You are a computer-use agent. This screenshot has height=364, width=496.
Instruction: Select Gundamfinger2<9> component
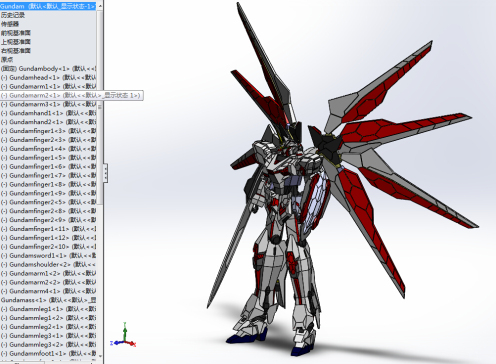coord(48,220)
